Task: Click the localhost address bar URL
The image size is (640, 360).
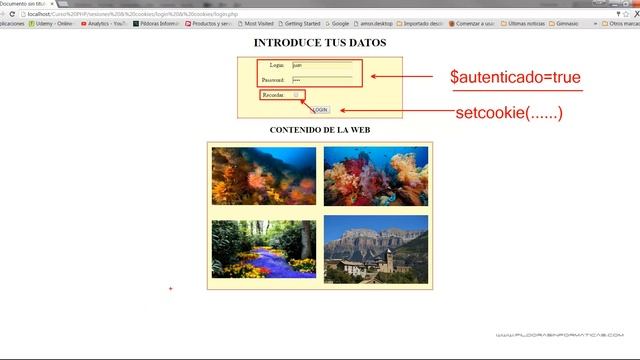Action: [133, 14]
